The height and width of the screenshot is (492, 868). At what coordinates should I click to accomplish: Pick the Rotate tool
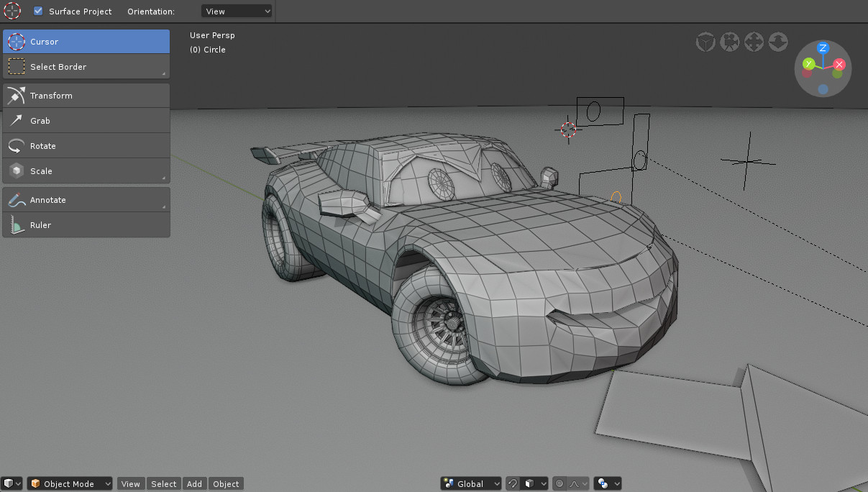(x=86, y=146)
